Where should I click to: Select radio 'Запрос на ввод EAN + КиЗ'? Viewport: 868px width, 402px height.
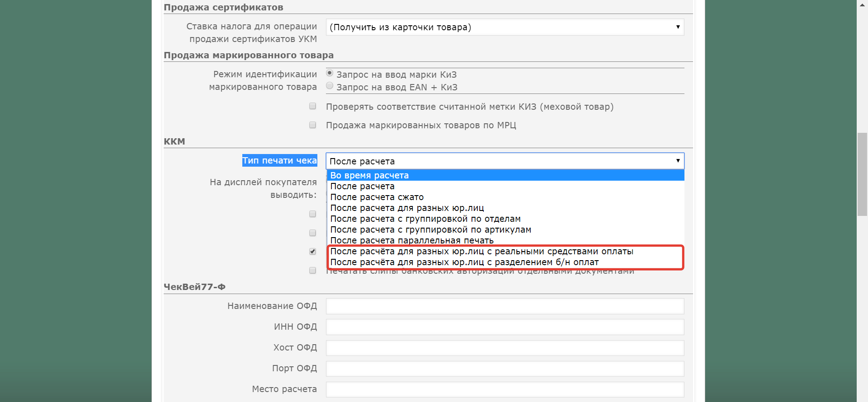pyautogui.click(x=330, y=86)
